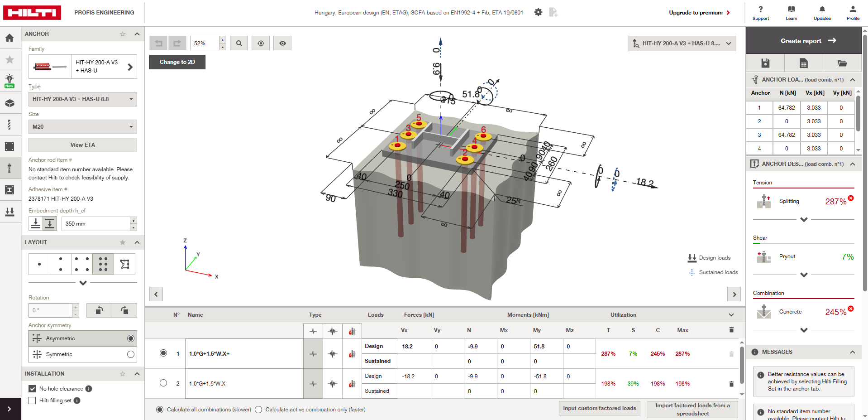
Task: Click the settings gear in header
Action: click(x=538, y=12)
